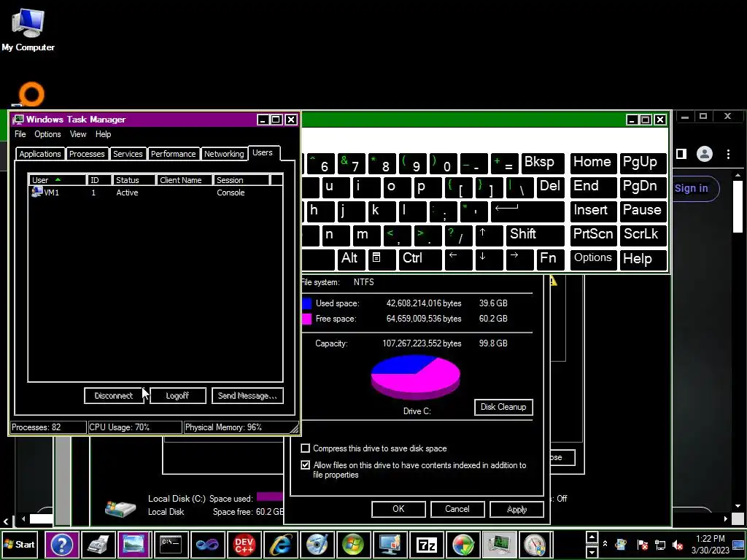Click the Drive C pie chart
The image size is (747, 560).
point(415,377)
